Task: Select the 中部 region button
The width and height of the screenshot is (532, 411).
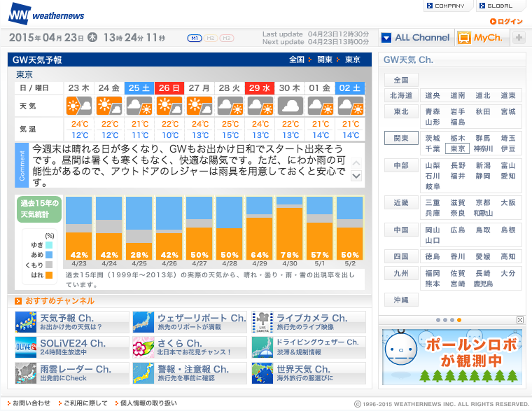Action: point(401,166)
